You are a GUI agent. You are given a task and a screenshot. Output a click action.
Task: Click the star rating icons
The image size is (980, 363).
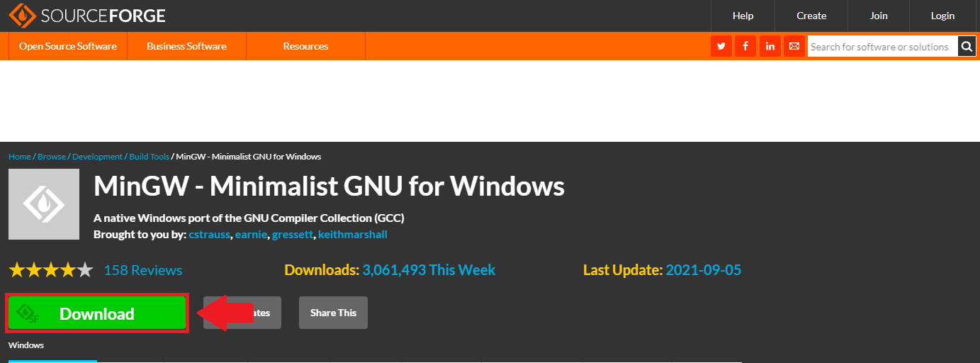pyautogui.click(x=50, y=270)
